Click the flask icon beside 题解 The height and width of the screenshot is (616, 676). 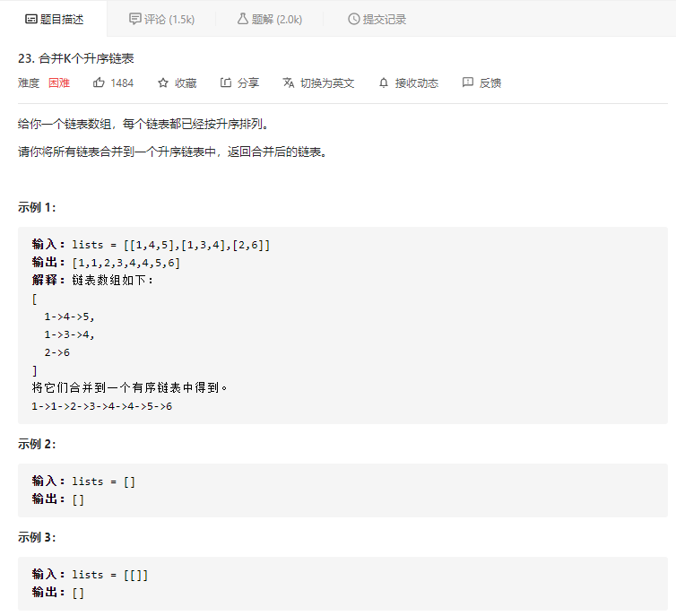tap(243, 19)
